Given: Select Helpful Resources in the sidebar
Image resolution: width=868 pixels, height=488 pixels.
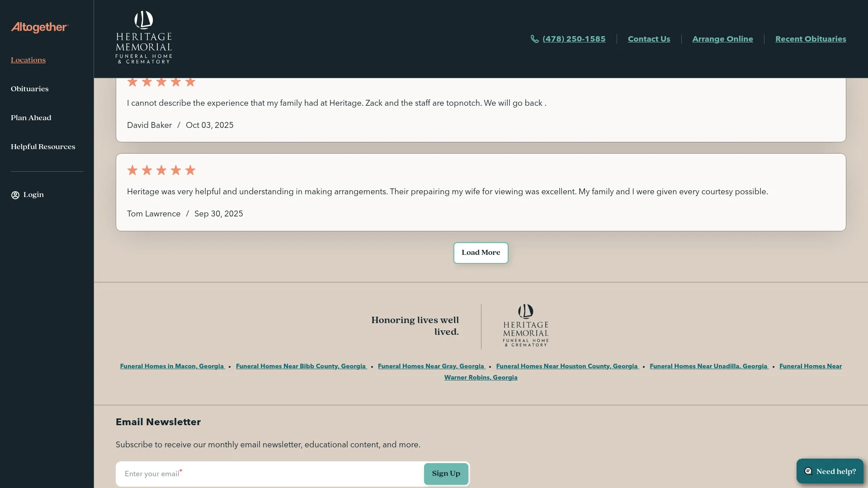Looking at the screenshot, I should (42, 146).
